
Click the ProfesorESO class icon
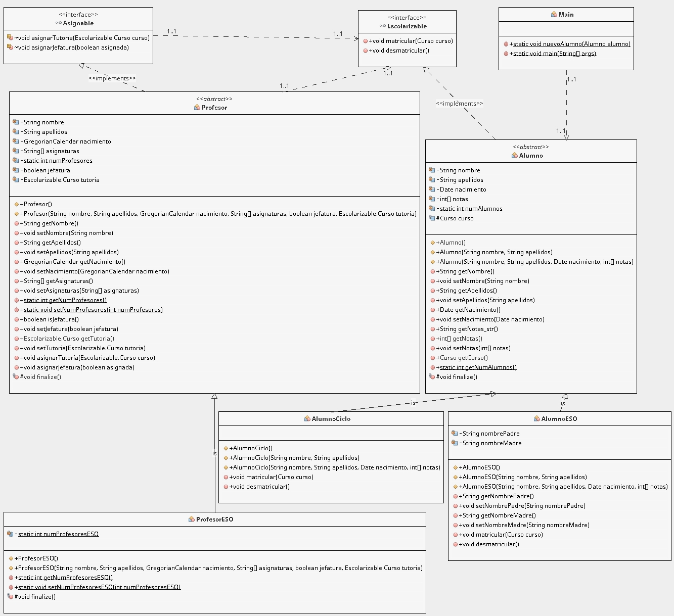[192, 519]
